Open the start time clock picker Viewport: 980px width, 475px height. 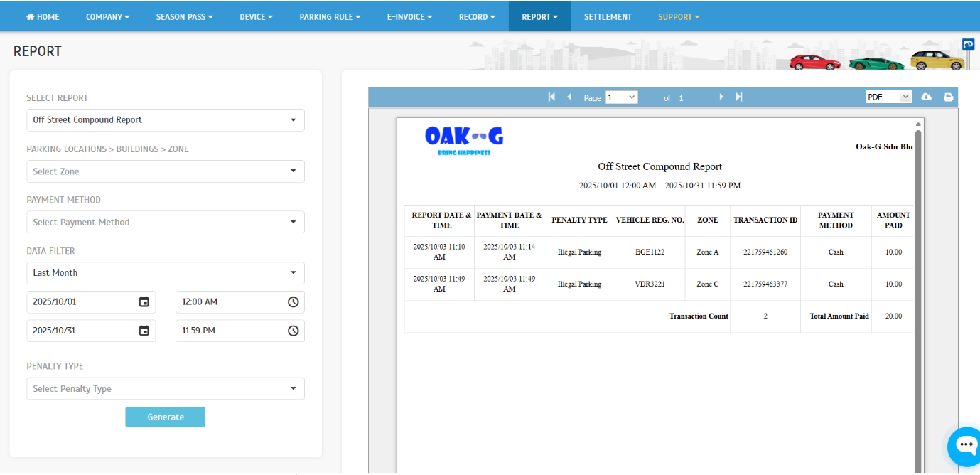point(293,302)
